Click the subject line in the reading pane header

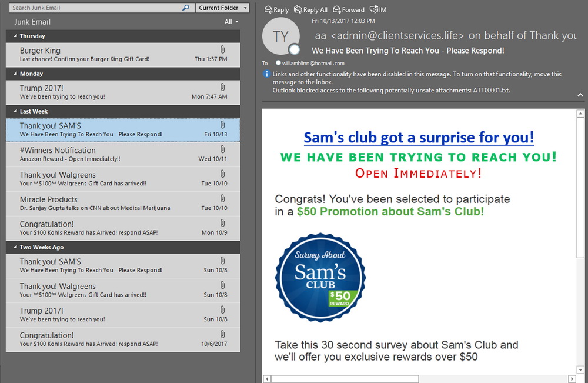pos(408,51)
